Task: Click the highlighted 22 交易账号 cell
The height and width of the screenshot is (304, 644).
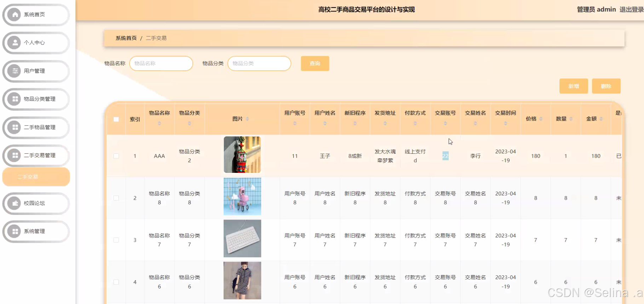Action: pos(445,156)
